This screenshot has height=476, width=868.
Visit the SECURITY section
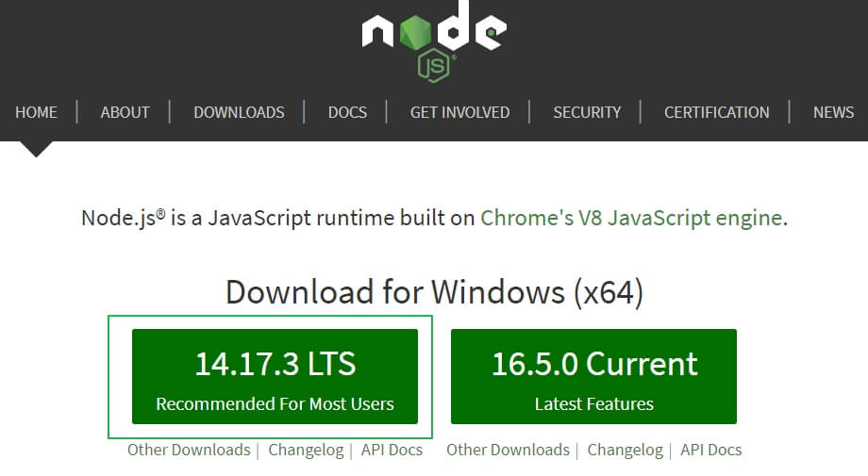(x=588, y=112)
